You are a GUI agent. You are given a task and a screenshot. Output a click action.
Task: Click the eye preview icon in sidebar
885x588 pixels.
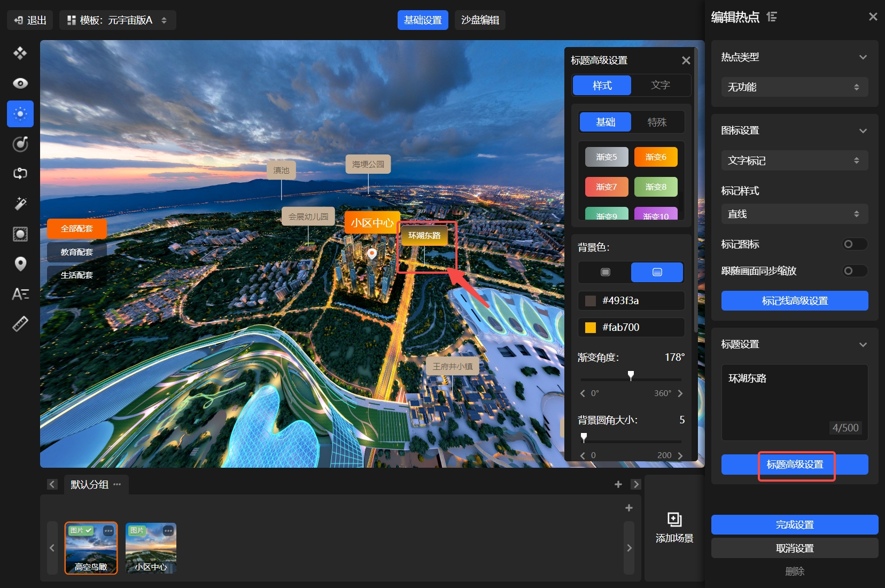coord(20,83)
